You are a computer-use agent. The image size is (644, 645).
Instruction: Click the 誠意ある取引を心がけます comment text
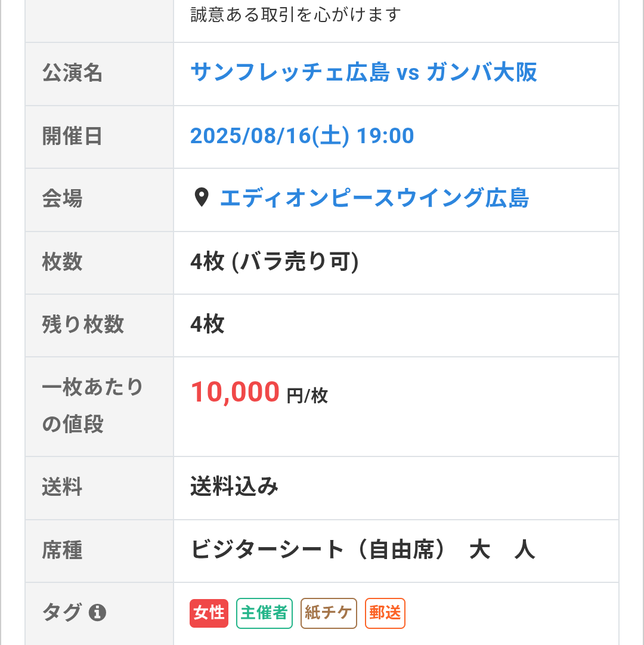(x=296, y=15)
